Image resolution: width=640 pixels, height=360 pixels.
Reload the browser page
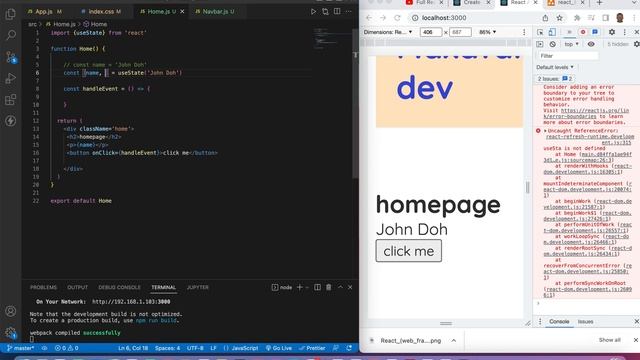(397, 18)
